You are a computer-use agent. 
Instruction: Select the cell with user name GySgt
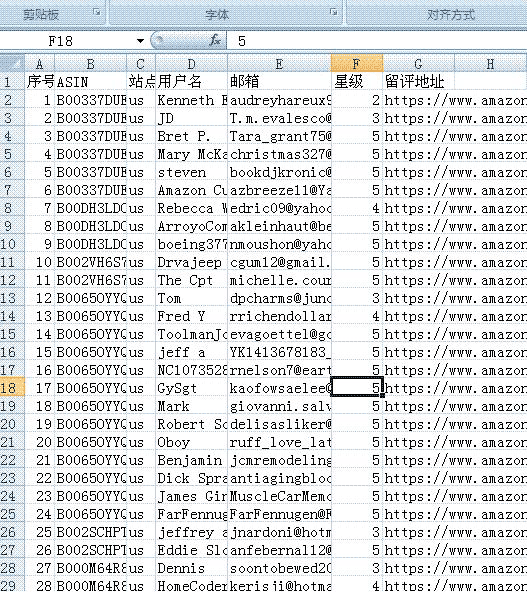click(x=191, y=388)
